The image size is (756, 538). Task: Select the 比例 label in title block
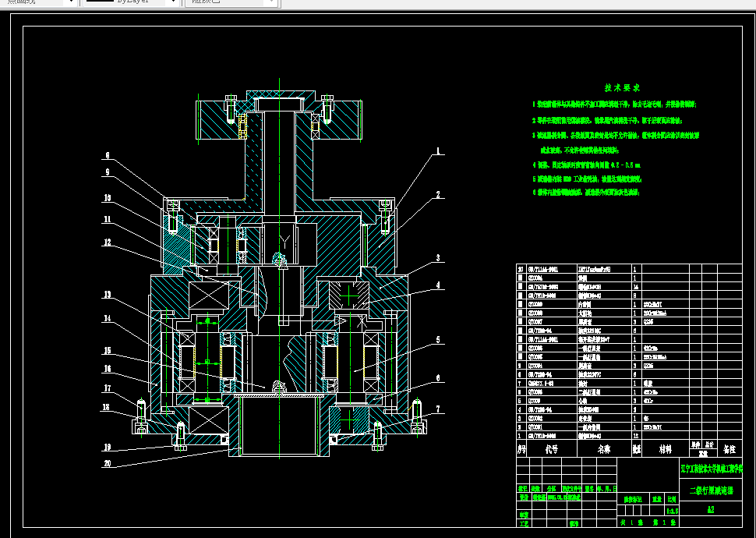672,499
